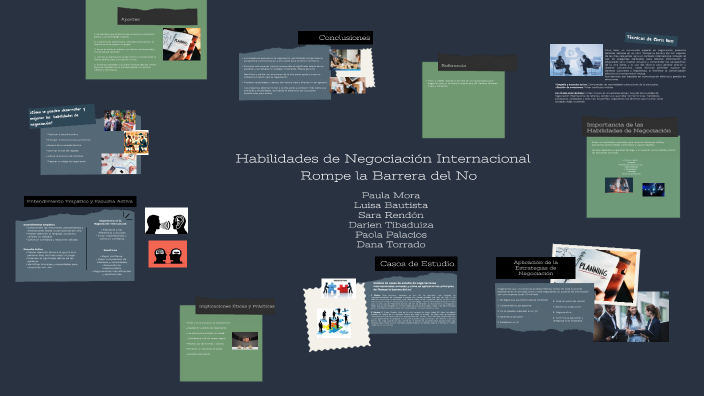Click the right dark blue image in Importancia frame
This screenshot has height=396, width=704.
pyautogui.click(x=653, y=189)
